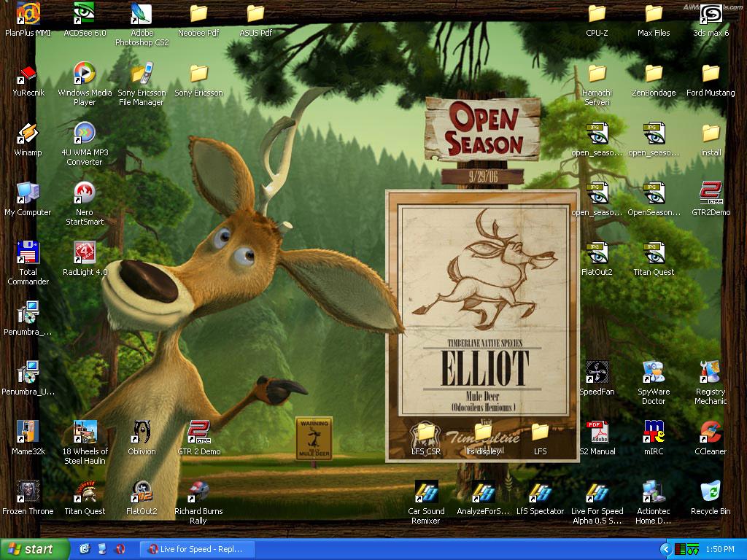This screenshot has height=560, width=747.
Task: Select the GTR 2 Demo shortcut near Oblivion
Action: coord(198,432)
